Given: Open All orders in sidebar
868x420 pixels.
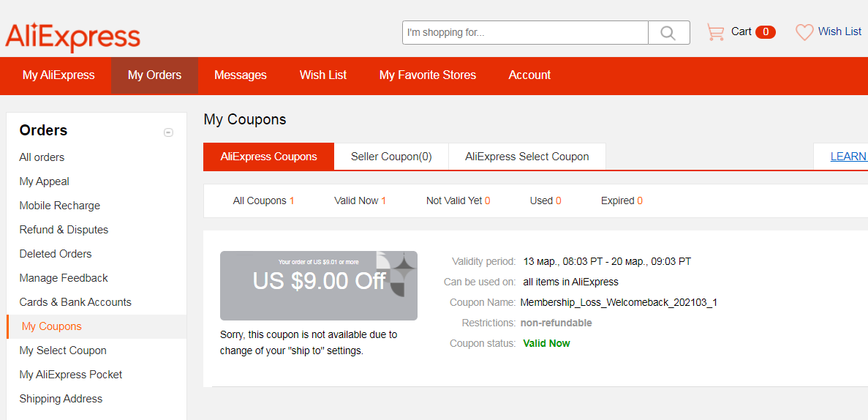Looking at the screenshot, I should tap(42, 157).
